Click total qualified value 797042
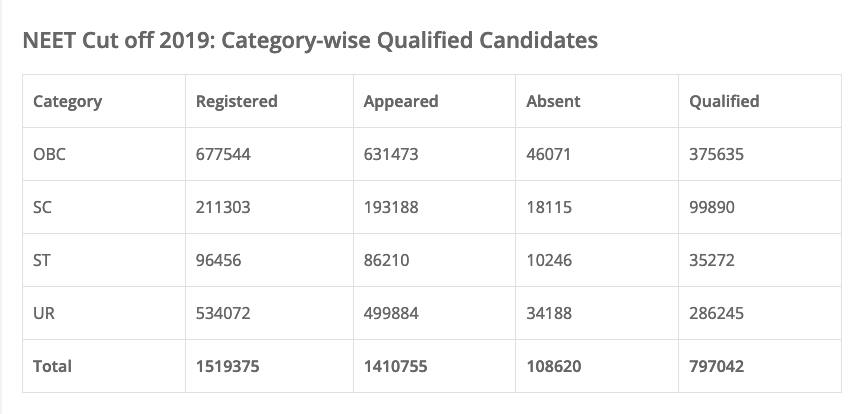The width and height of the screenshot is (854, 414). coord(717,366)
